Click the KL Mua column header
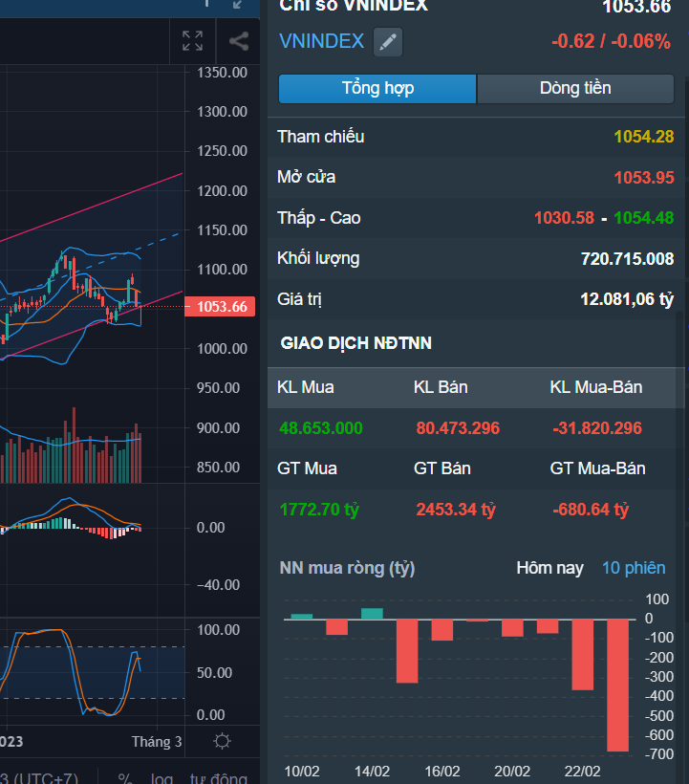The height and width of the screenshot is (784, 689). (x=305, y=387)
